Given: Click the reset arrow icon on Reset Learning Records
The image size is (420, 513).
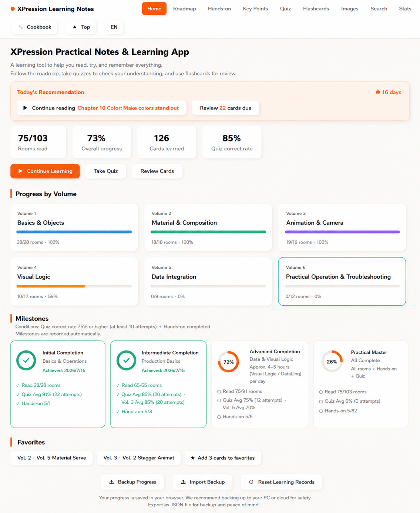Looking at the screenshot, I should tap(251, 482).
